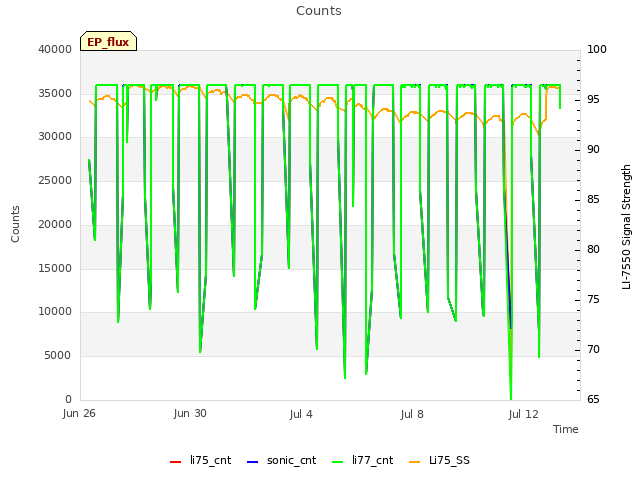The width and height of the screenshot is (640, 480).
Task: Click the 25000 left-axis tick label
Action: coord(55,180)
